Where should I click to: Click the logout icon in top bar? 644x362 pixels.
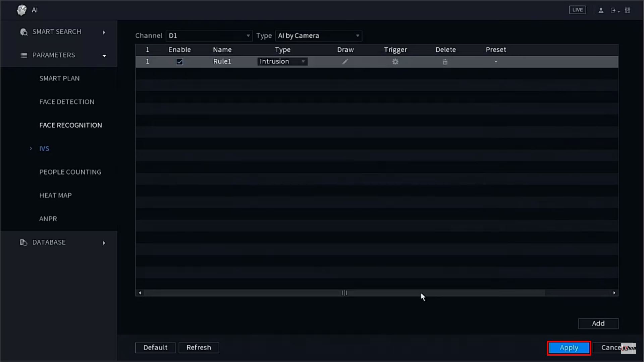[x=614, y=10]
